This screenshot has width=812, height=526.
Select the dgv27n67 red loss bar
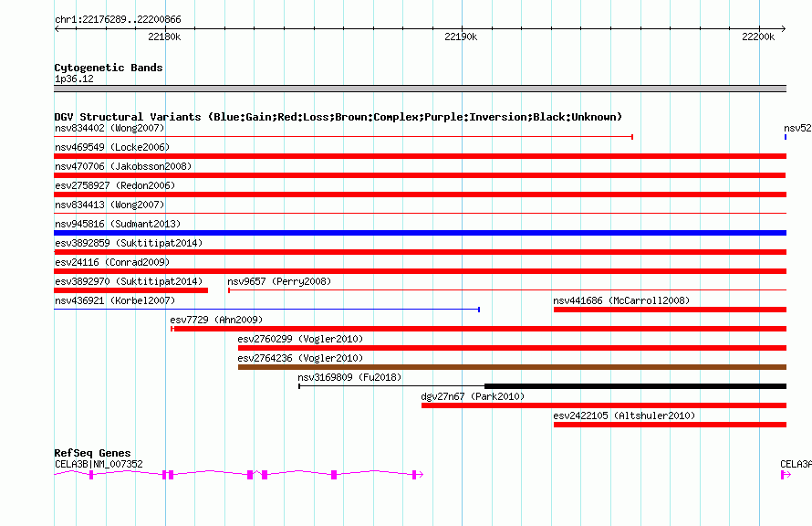pos(604,405)
